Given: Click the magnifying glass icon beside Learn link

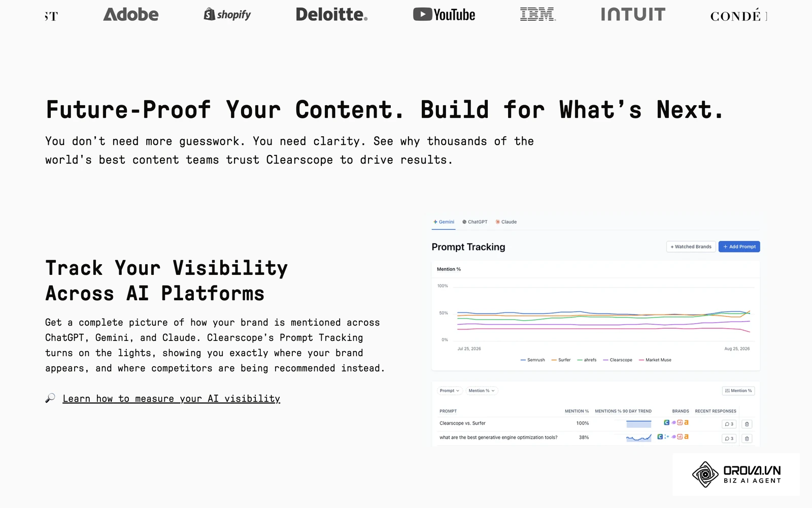Looking at the screenshot, I should point(50,398).
